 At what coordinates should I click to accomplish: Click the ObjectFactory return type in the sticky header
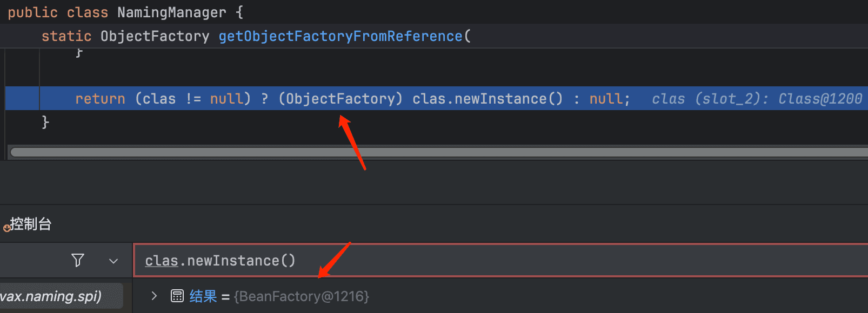tap(155, 36)
